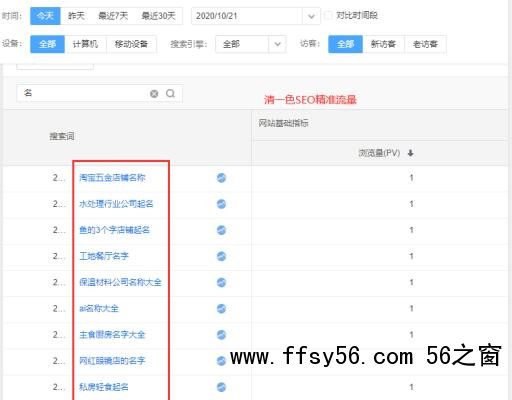
Task: Click the PV value in 淘宝五金店铺名称 row
Action: tap(411, 178)
